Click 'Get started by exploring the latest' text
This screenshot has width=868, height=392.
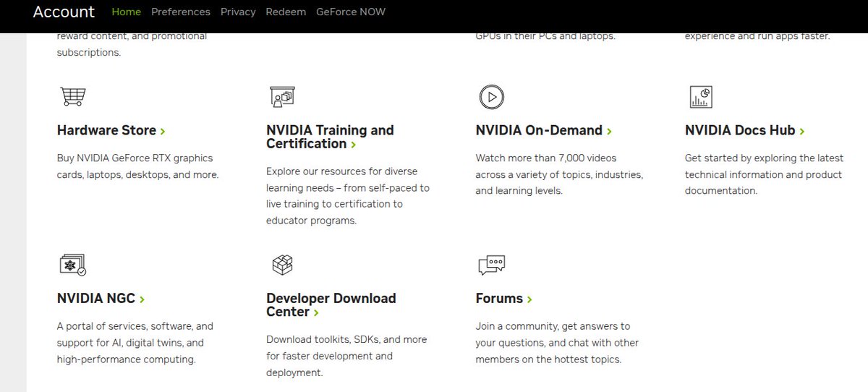pyautogui.click(x=765, y=158)
